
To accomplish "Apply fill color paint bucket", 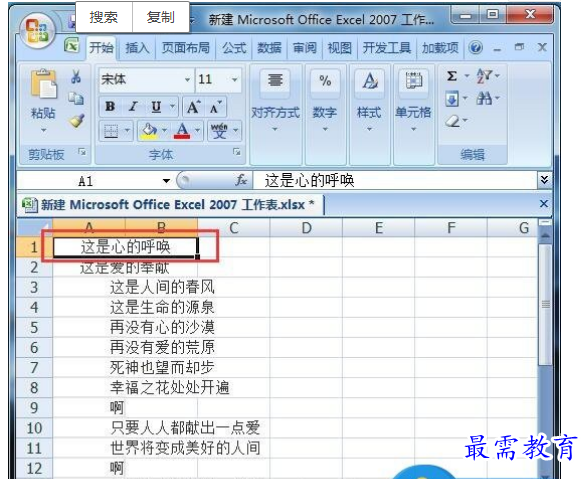I will (x=149, y=131).
